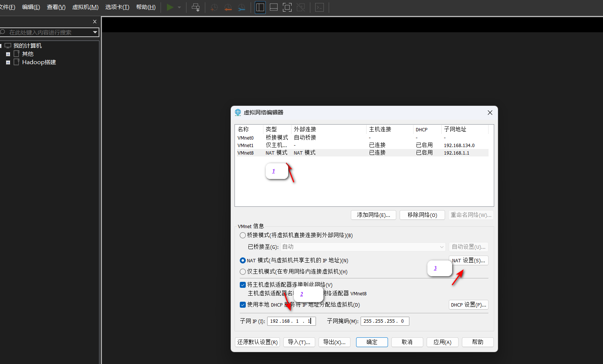Open the 选项卡(T) menu

click(117, 7)
